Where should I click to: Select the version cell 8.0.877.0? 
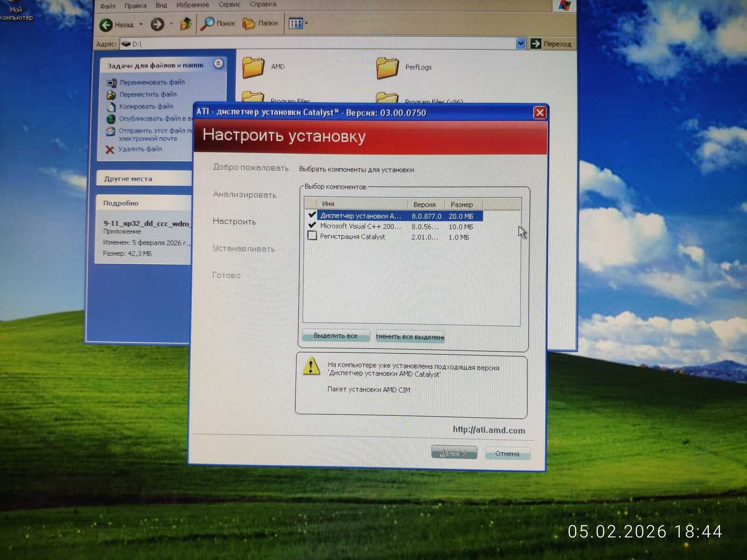(426, 216)
